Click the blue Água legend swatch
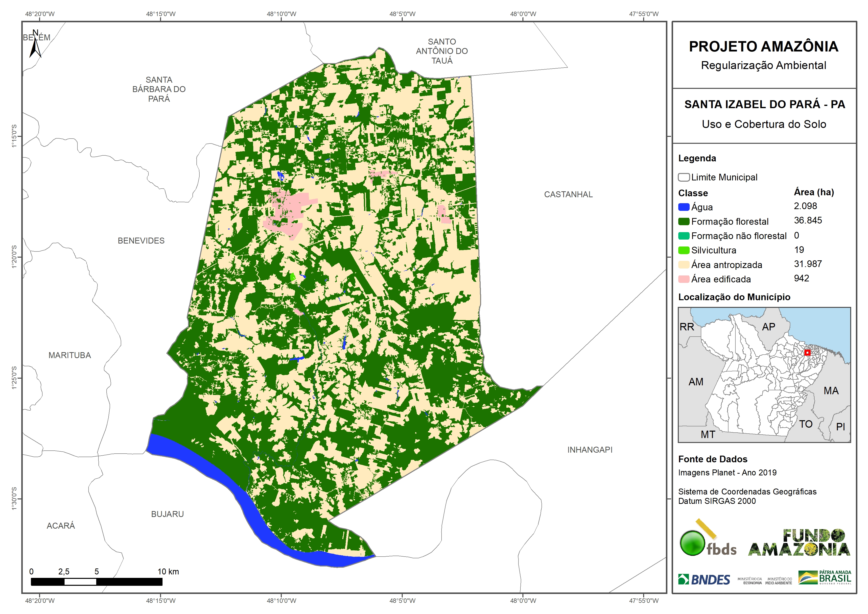Viewport: 868px width, 614px height. pos(683,207)
